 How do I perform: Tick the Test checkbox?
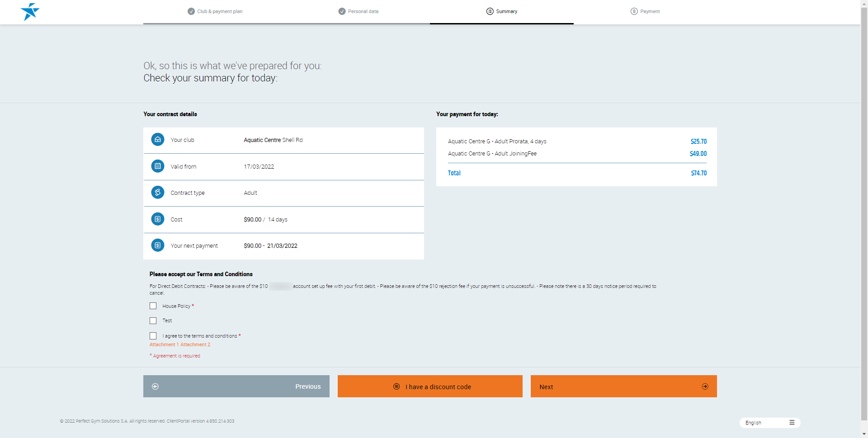coord(153,320)
